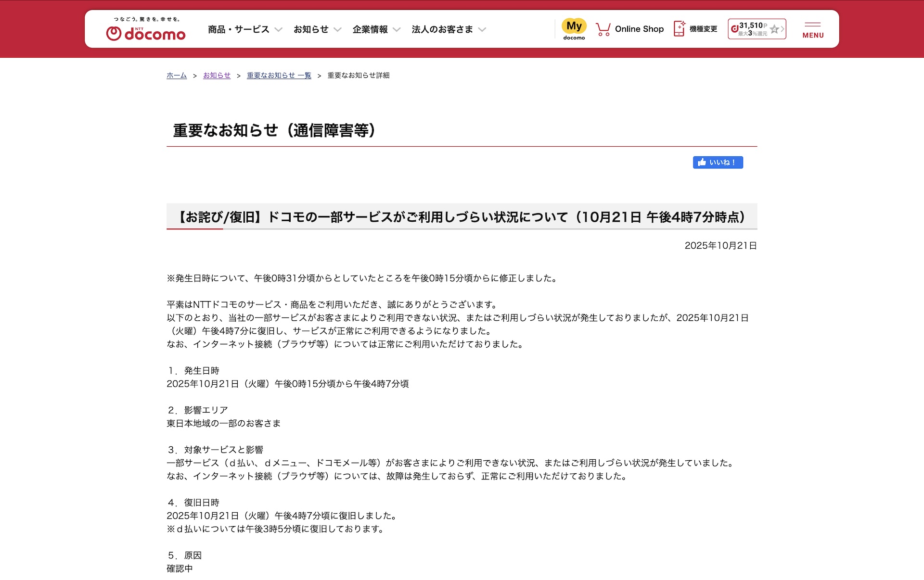Expand the 法人のお客さま dropdown chevron
Screen dimensions: 924x580
click(x=482, y=30)
